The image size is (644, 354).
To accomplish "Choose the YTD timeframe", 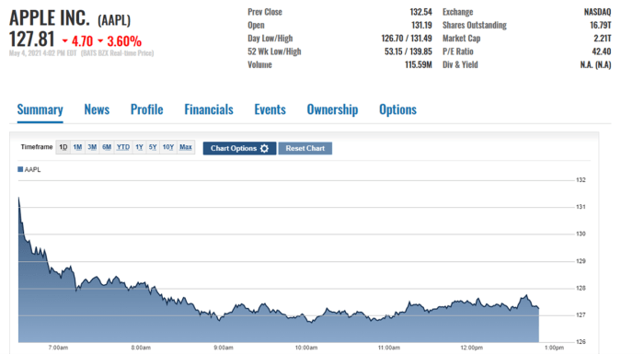I will point(122,147).
